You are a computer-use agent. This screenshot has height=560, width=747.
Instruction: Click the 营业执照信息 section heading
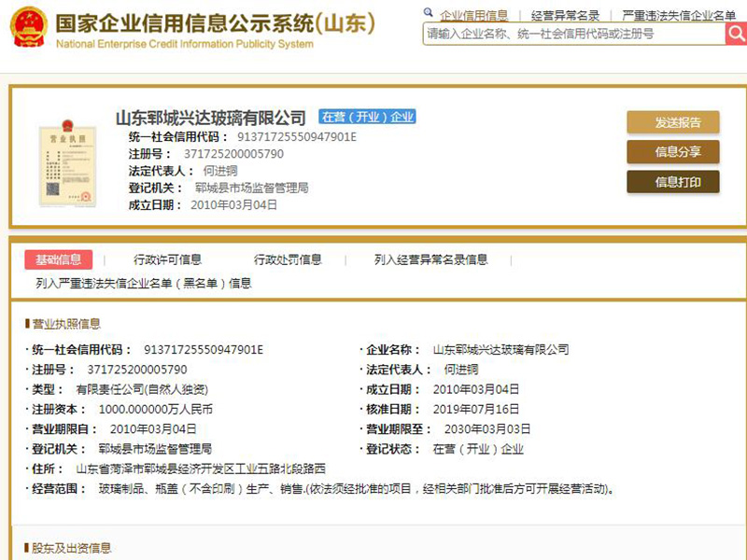click(x=65, y=324)
